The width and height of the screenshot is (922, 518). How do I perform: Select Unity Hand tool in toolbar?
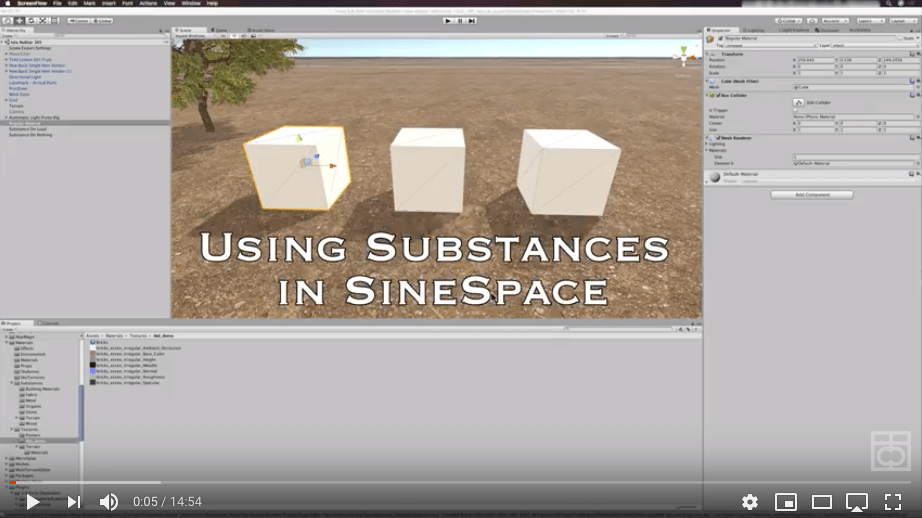click(x=7, y=21)
